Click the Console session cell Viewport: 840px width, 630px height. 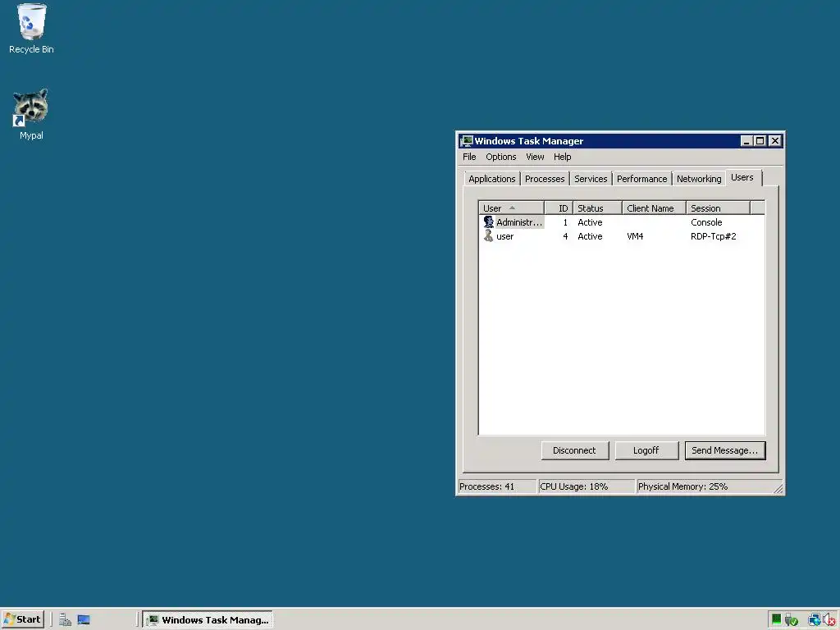706,222
